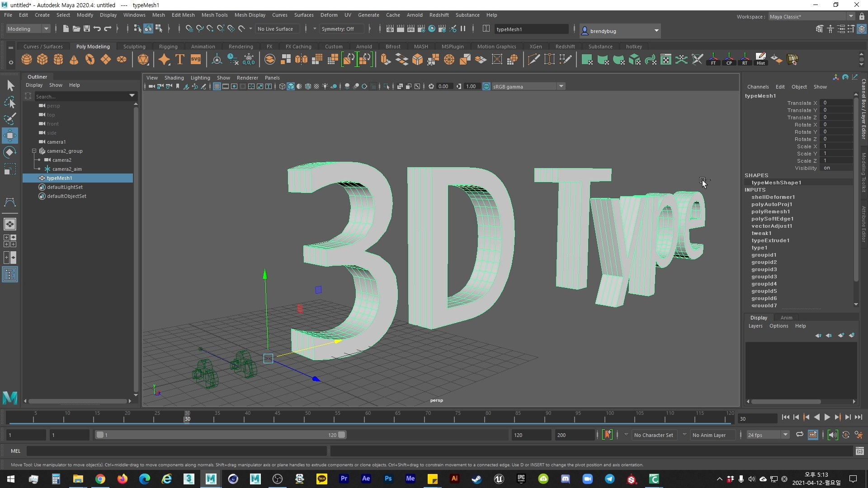Create a Poly Cylinder from shelf
Viewport: 868px width, 488px height.
tap(58, 60)
